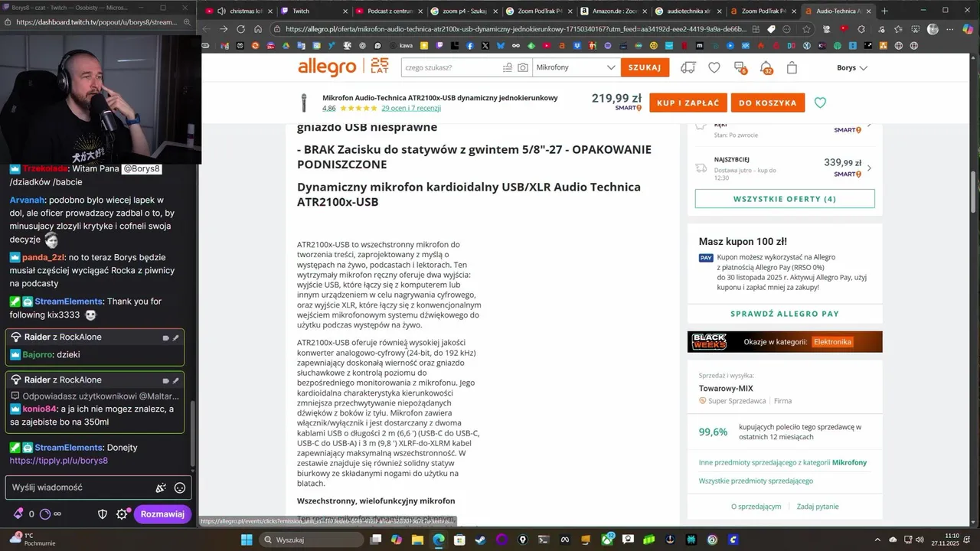Open camera image search in Allegro search box
980x551 pixels.
point(523,67)
